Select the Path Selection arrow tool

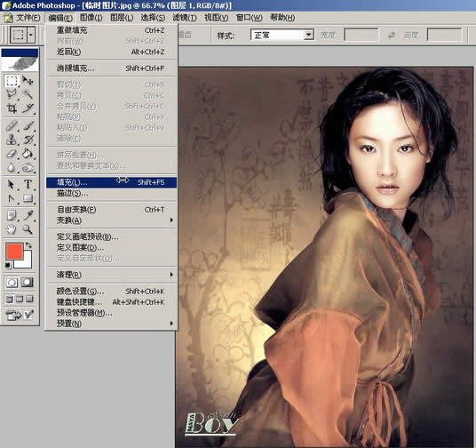click(x=12, y=185)
